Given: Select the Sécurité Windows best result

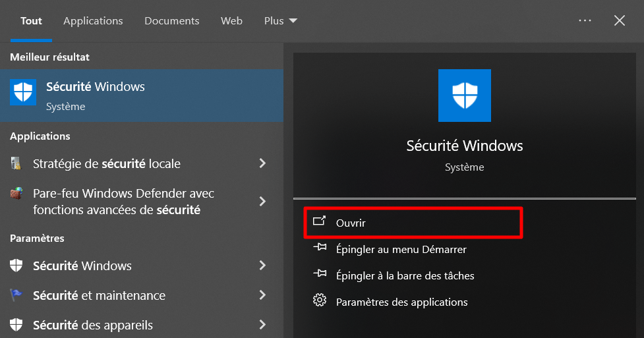Looking at the screenshot, I should click(x=142, y=96).
